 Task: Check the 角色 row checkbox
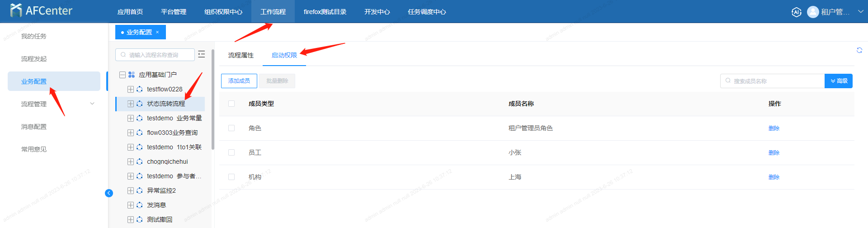(x=231, y=128)
